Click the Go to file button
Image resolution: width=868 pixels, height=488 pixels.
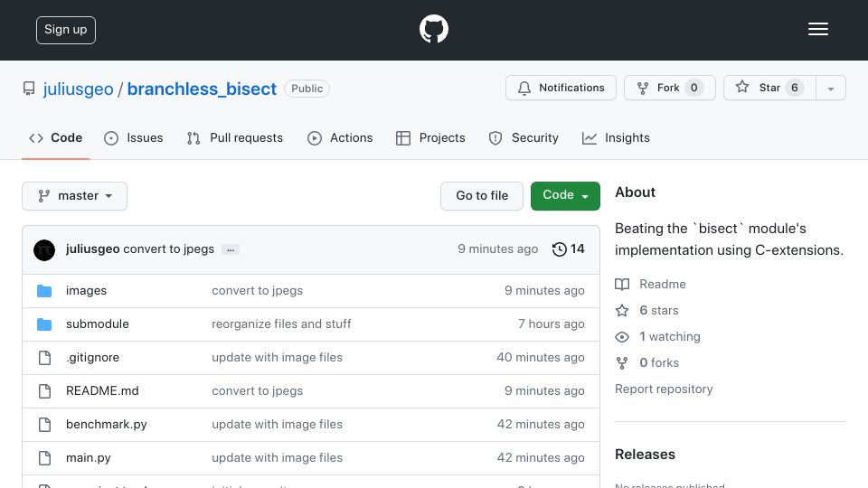pyautogui.click(x=482, y=196)
